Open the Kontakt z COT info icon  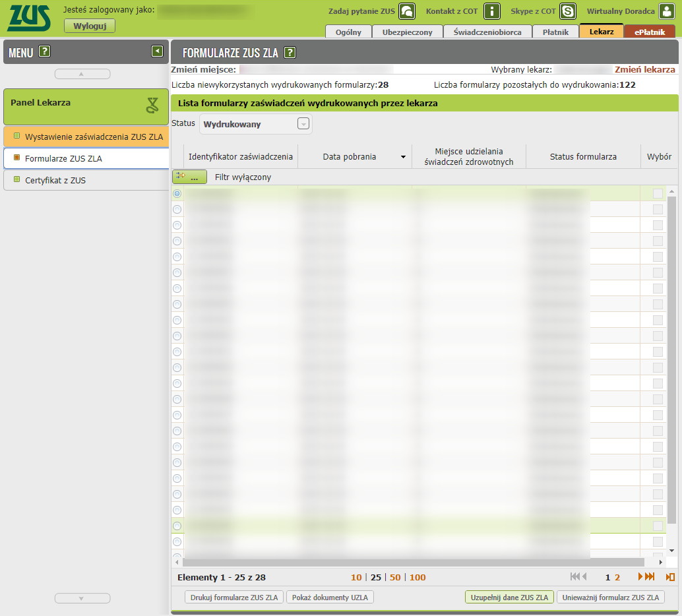492,11
